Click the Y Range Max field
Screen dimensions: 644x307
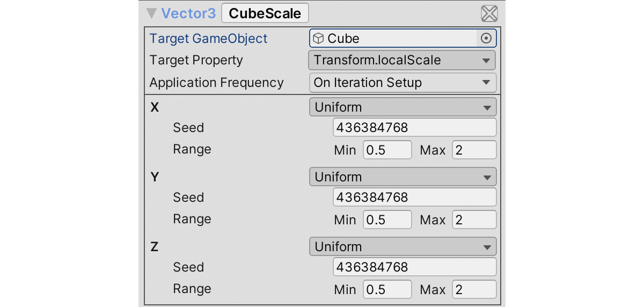click(474, 220)
